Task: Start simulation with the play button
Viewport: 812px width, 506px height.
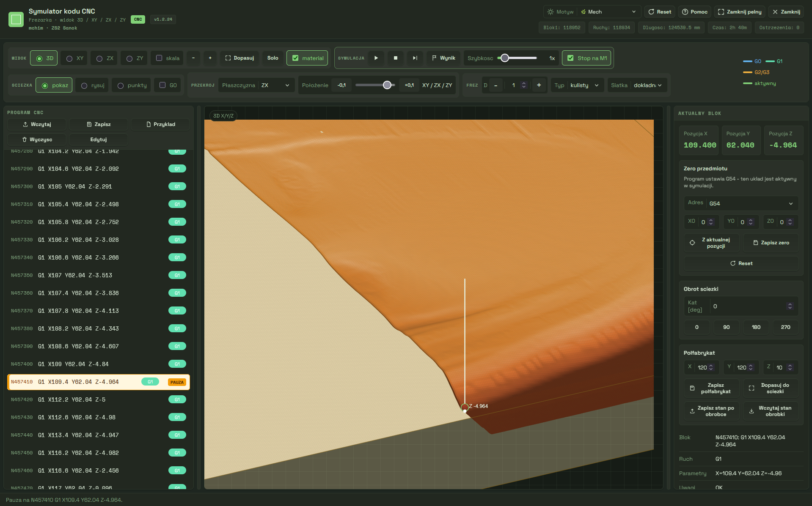Action: pos(376,58)
